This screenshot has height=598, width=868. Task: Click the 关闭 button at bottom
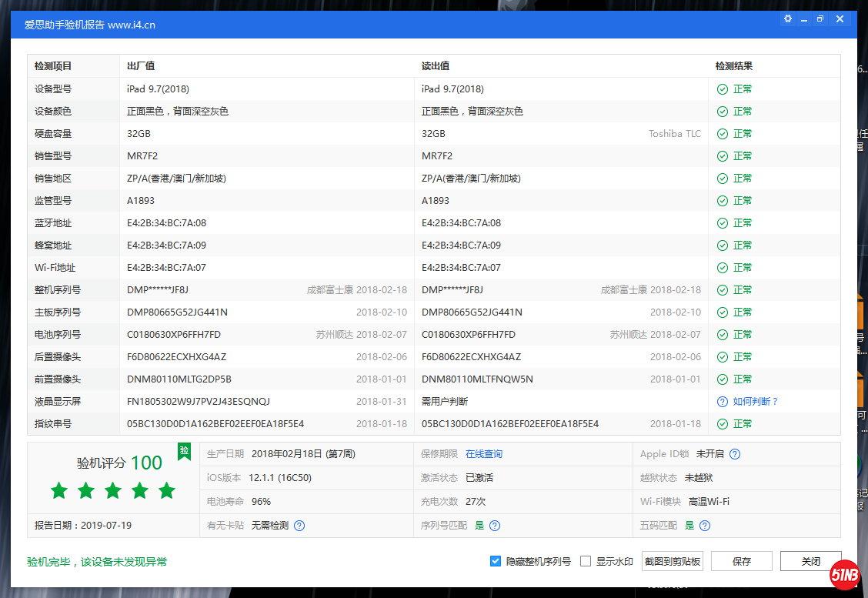810,561
